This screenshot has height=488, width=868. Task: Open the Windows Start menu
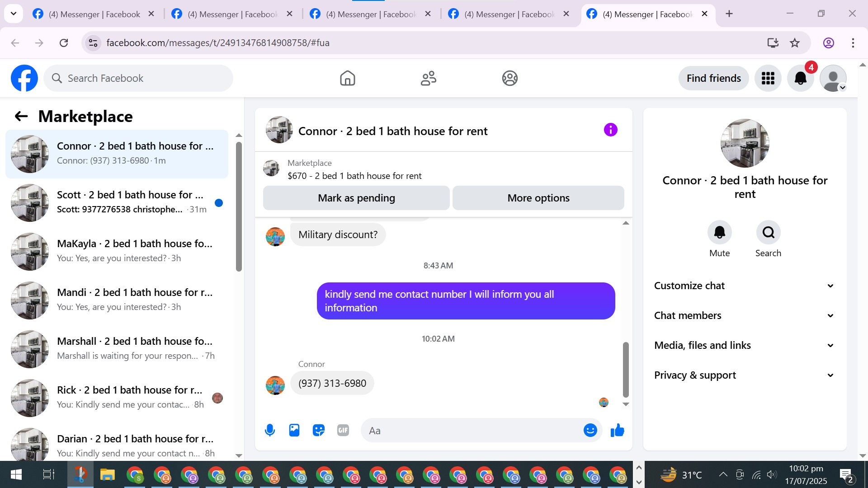coord(16,474)
